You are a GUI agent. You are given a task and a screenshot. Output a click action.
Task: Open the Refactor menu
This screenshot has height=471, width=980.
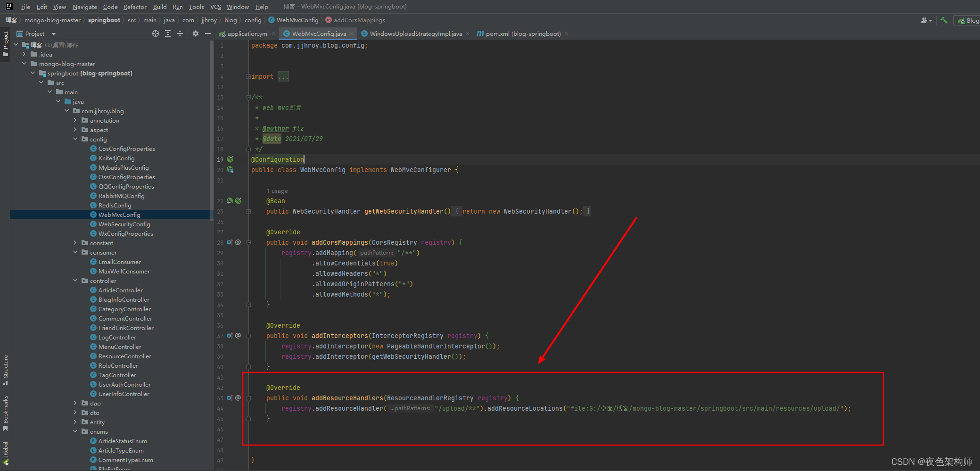[135, 7]
